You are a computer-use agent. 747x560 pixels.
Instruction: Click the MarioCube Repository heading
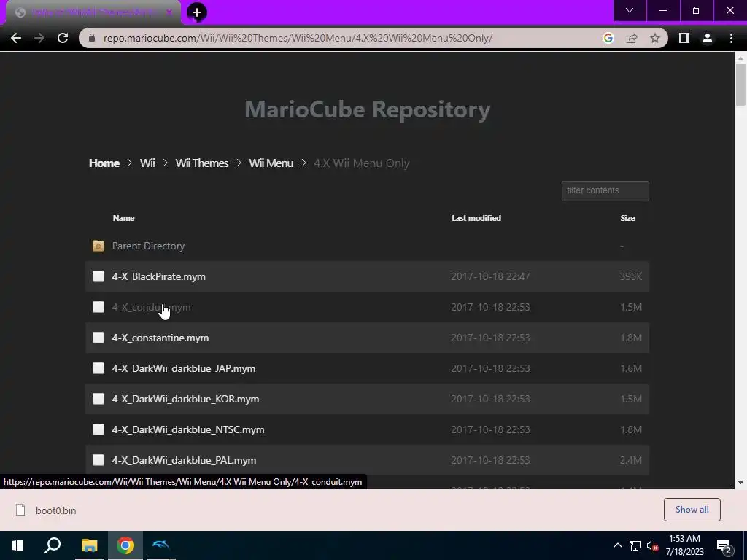[x=368, y=109]
